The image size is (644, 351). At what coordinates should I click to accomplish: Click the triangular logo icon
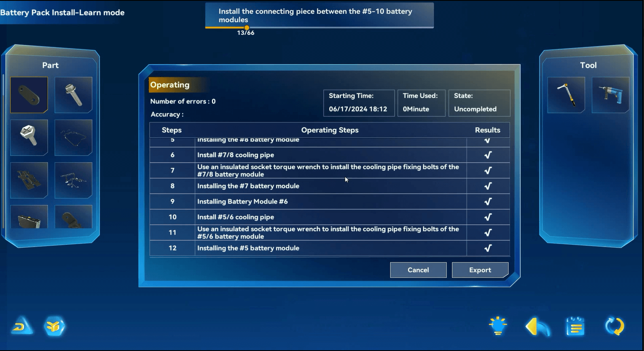pos(22,326)
